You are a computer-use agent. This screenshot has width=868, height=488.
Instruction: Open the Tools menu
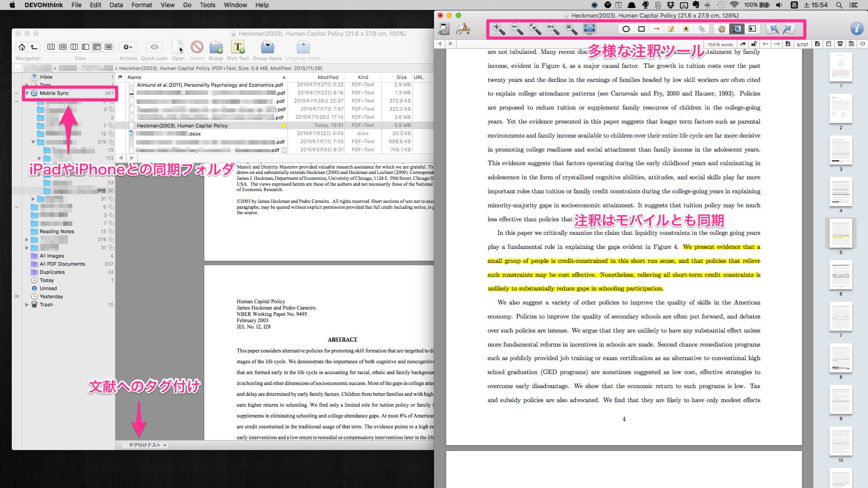[x=208, y=5]
